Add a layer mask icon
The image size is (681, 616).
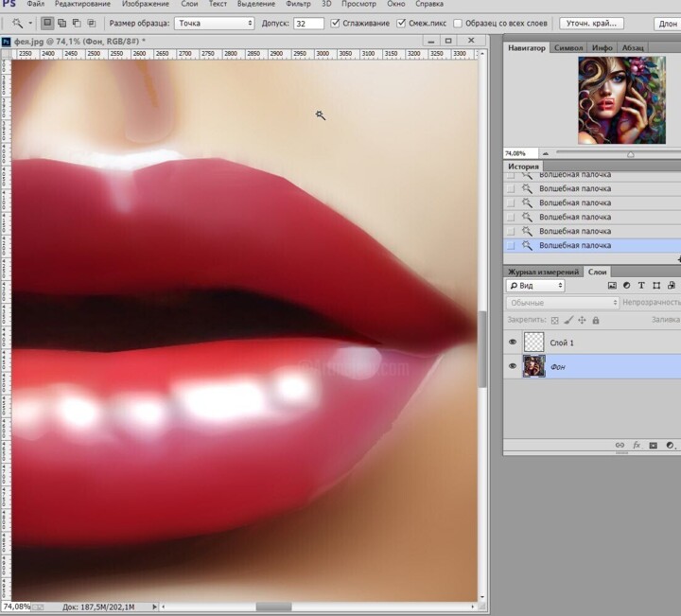tap(654, 446)
